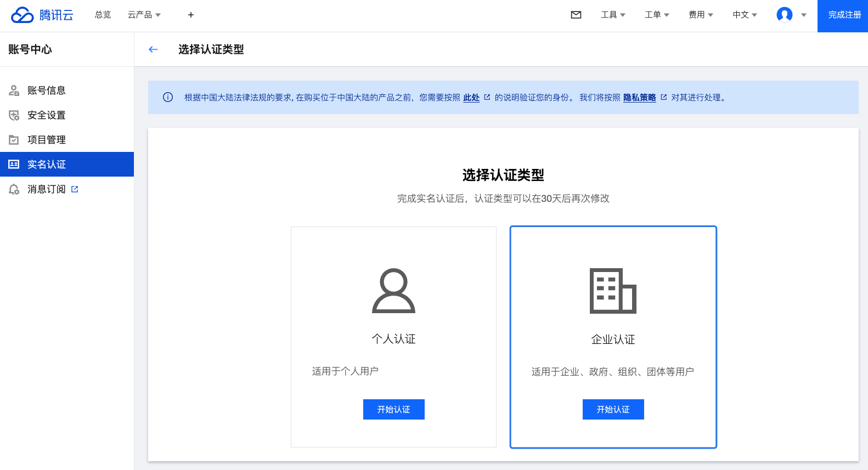Screen dimensions: 868x470
Task: Expand the 云产品 dropdown
Action: pos(144,15)
